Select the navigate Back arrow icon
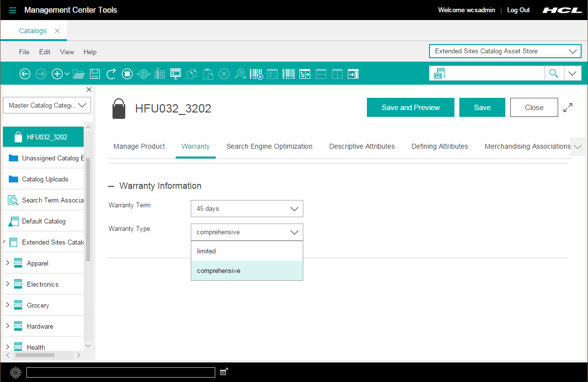This screenshot has height=382, width=588. [x=25, y=74]
